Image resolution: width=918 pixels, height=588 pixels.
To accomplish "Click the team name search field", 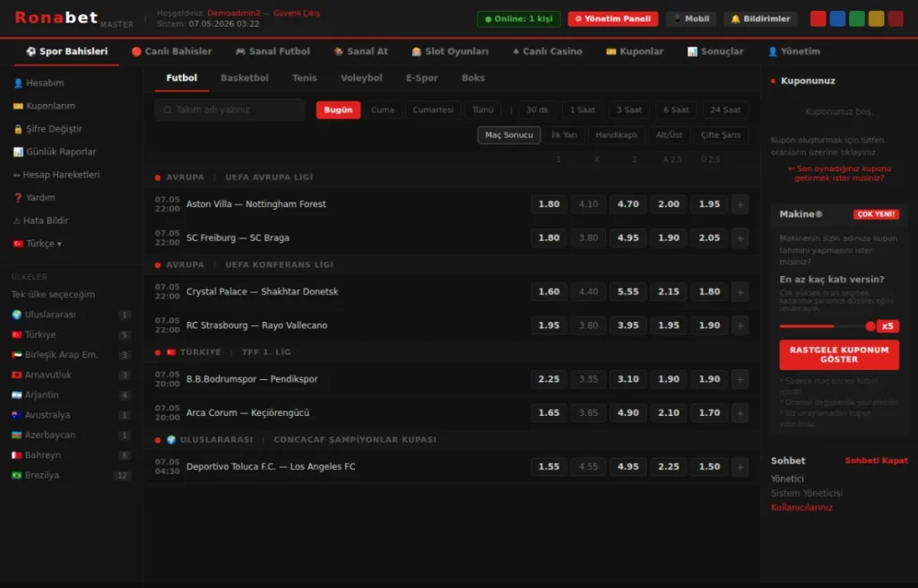I will [230, 109].
